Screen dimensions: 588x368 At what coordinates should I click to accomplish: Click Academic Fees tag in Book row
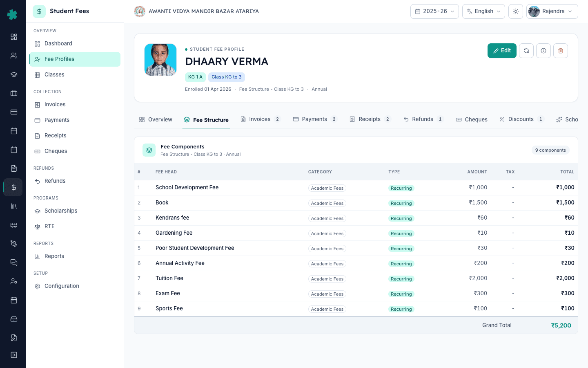point(327,203)
